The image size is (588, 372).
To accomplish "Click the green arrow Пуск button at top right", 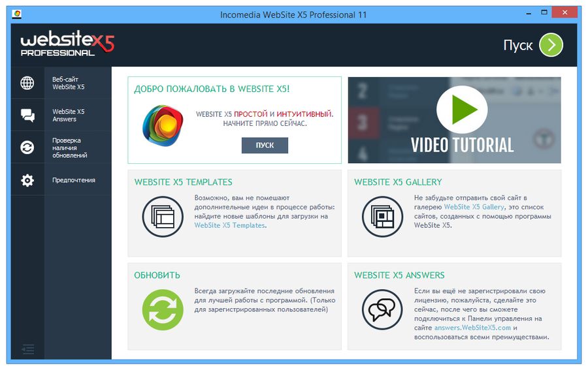I will tap(551, 45).
